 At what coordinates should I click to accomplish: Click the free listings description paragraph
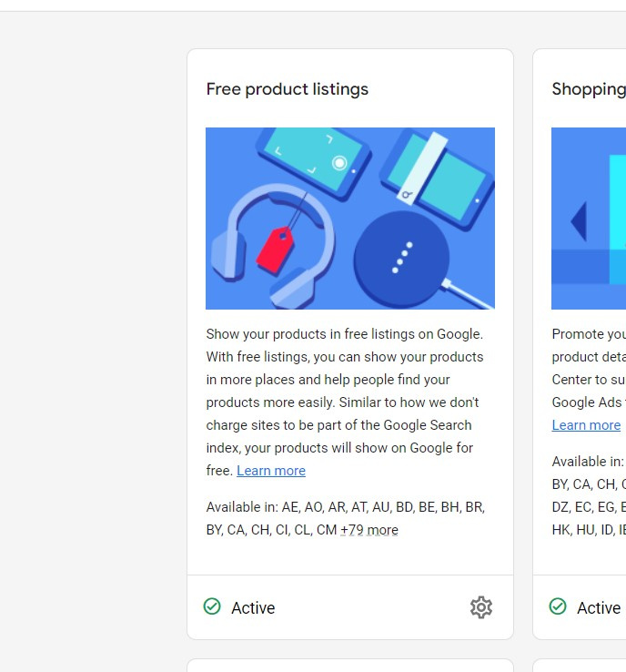click(346, 402)
